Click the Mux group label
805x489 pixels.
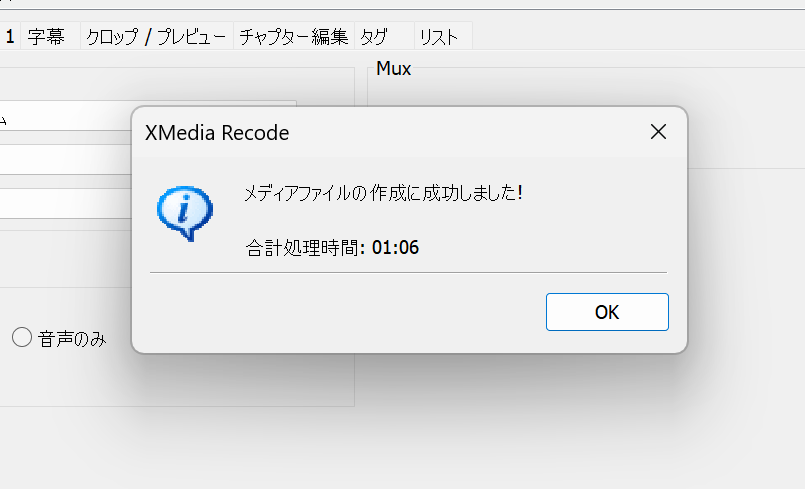coord(393,69)
